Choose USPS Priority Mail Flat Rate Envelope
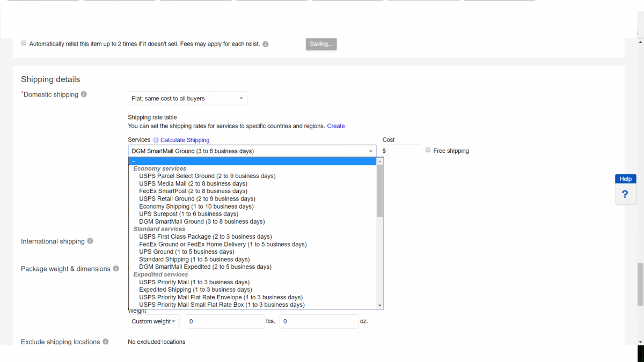 pyautogui.click(x=253, y=297)
